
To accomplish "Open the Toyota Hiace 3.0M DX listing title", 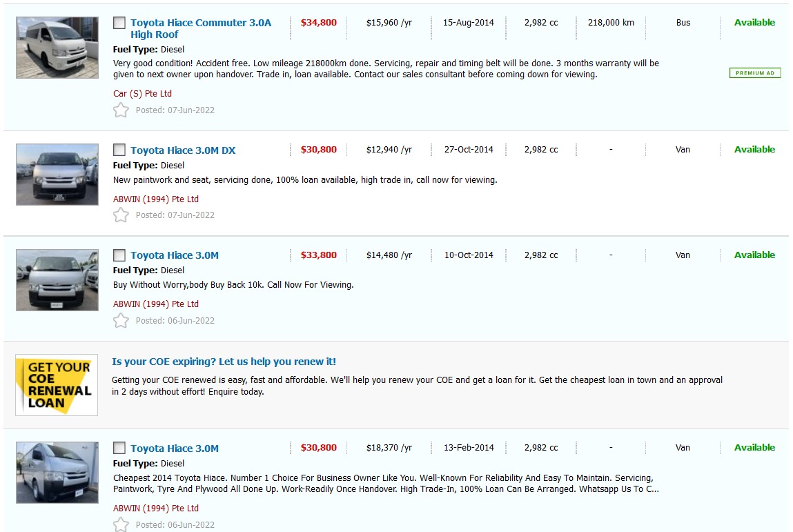I will [x=183, y=150].
